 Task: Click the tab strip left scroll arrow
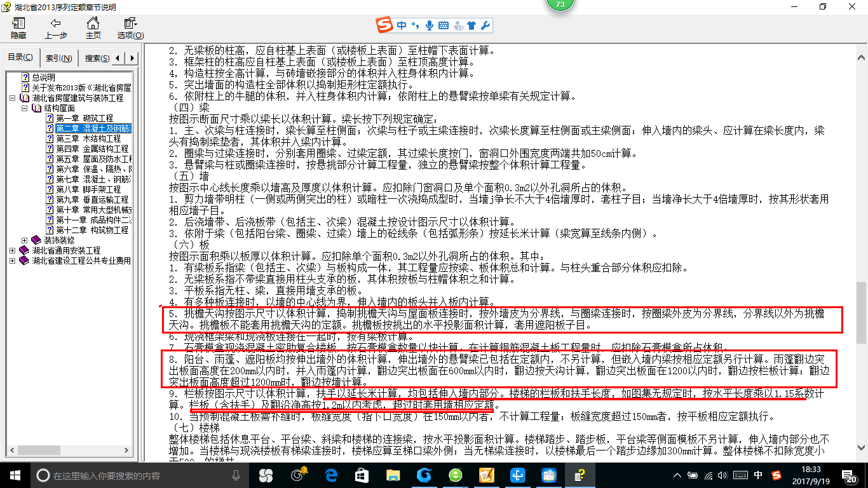(119, 58)
